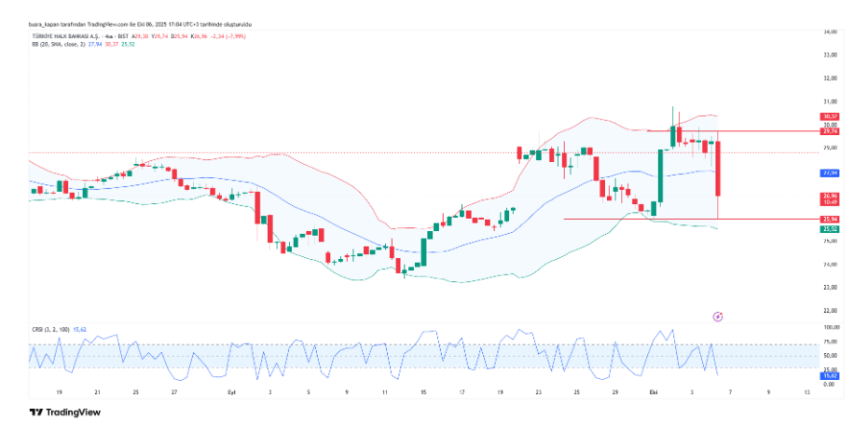Screen dimensions: 868x435
Task: Click the red 30,37 upper band price tag
Action: coord(828,116)
